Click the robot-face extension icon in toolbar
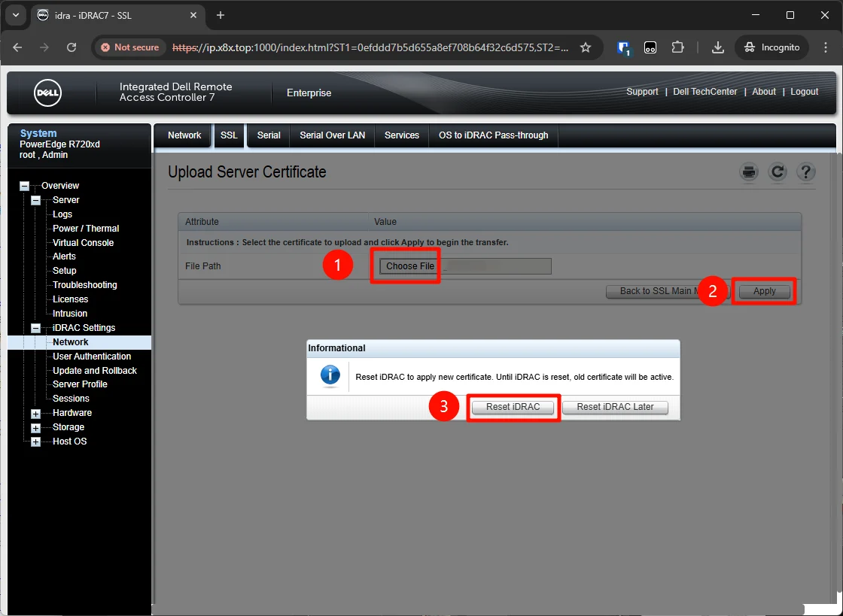 point(650,48)
